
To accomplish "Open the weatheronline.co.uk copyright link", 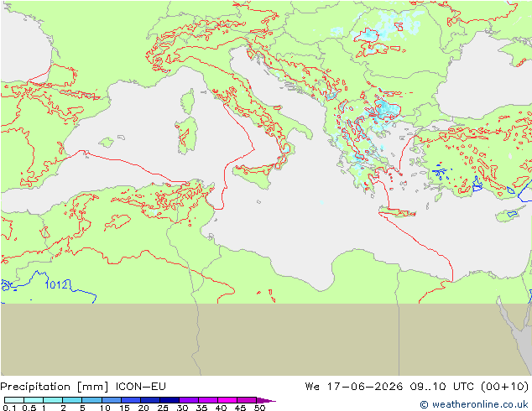I will click(x=473, y=404).
